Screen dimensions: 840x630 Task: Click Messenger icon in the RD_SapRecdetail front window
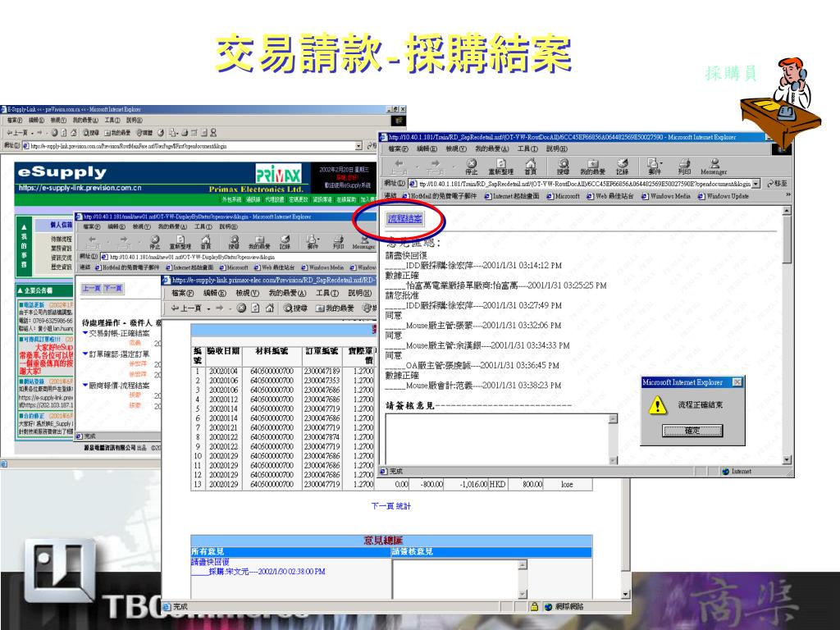[714, 167]
